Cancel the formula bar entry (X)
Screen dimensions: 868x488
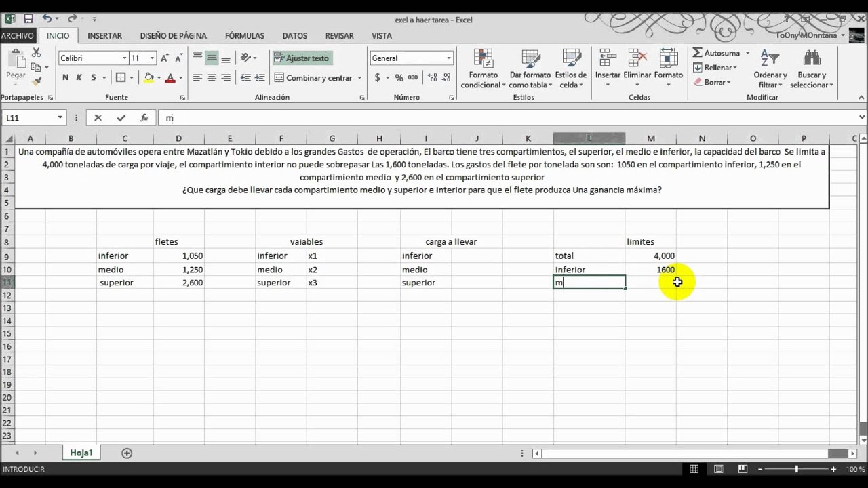click(98, 118)
